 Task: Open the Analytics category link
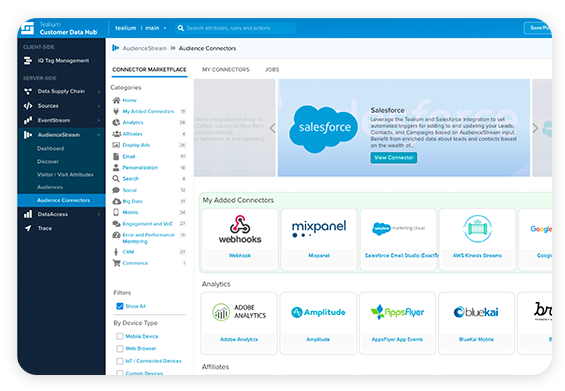[x=133, y=123]
